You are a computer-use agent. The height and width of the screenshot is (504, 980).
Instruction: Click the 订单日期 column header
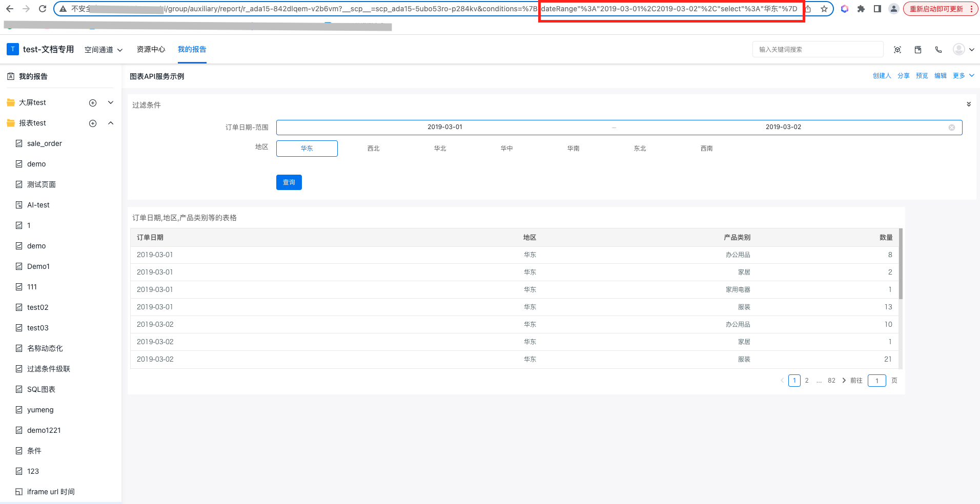pos(150,238)
